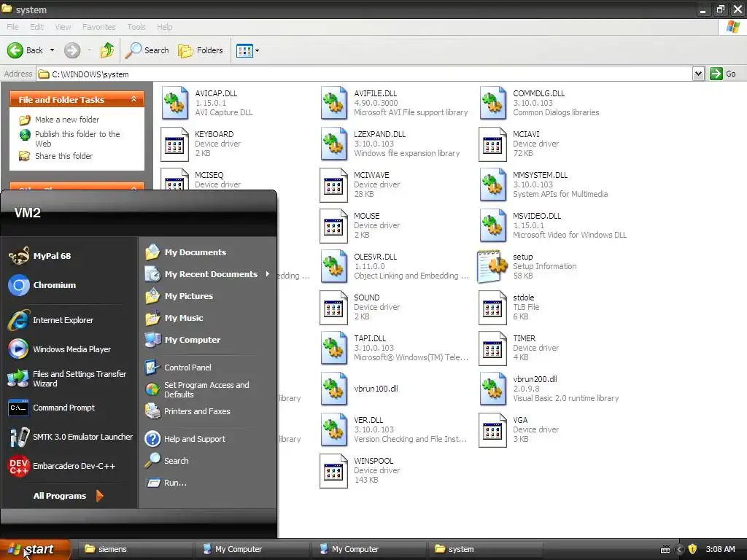Viewport: 747px width, 560px height.
Task: Open Set Program Access and Defaults
Action: 197,389
